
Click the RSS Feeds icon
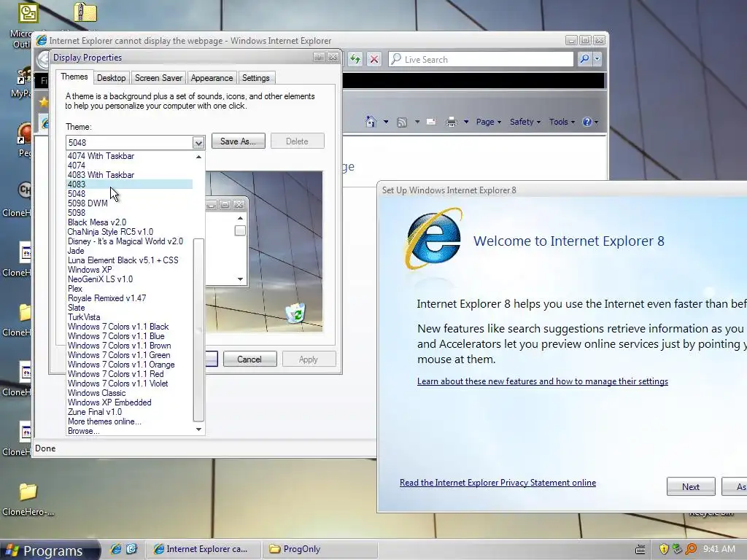(x=402, y=122)
